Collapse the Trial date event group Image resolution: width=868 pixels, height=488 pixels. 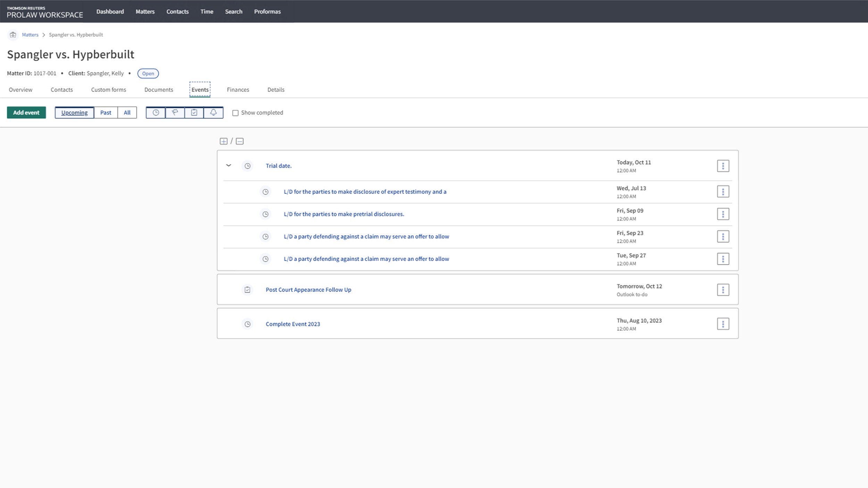pos(228,166)
